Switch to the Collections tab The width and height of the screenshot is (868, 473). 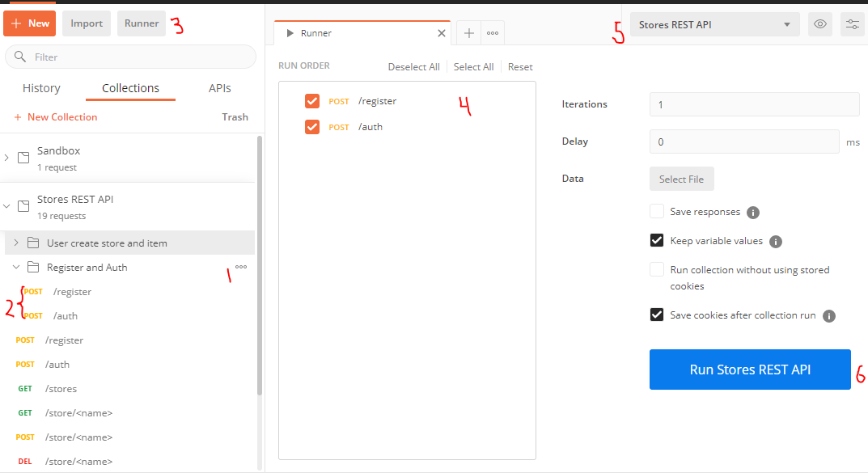tap(130, 88)
